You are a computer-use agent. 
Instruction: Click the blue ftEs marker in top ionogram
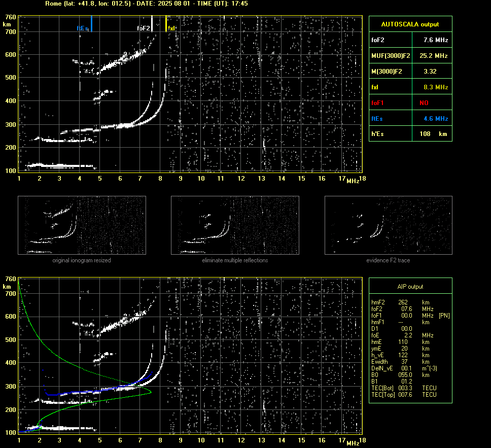click(91, 24)
